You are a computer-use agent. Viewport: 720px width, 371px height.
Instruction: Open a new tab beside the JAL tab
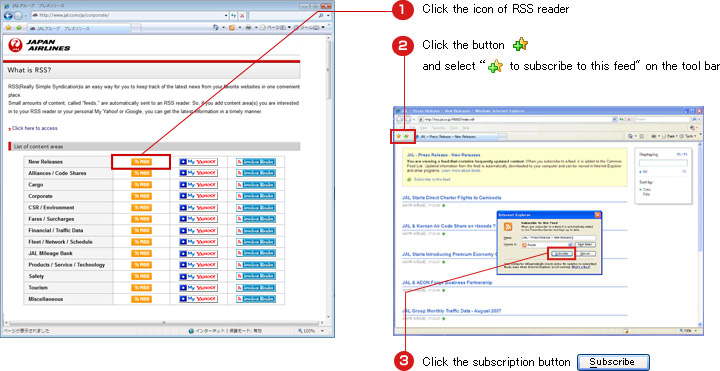coord(135,28)
